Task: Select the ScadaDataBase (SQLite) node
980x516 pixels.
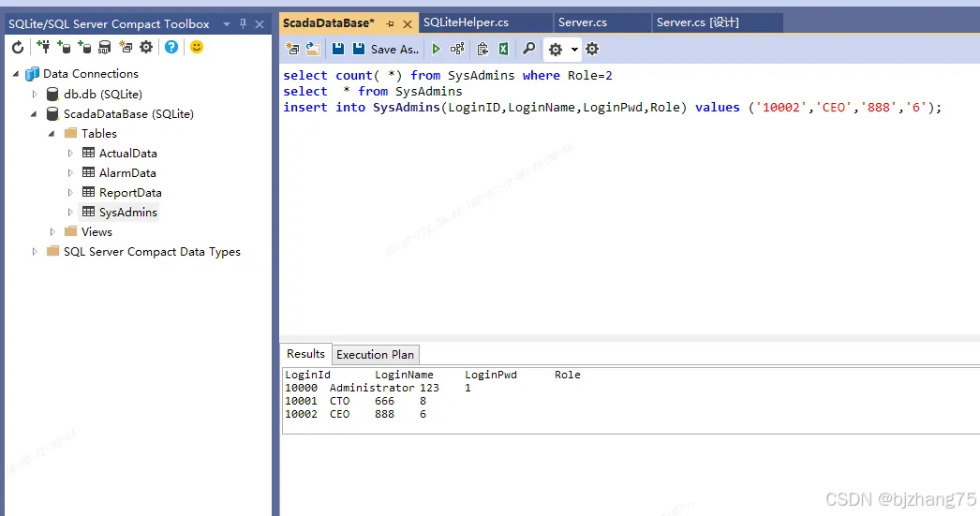Action: (x=128, y=114)
